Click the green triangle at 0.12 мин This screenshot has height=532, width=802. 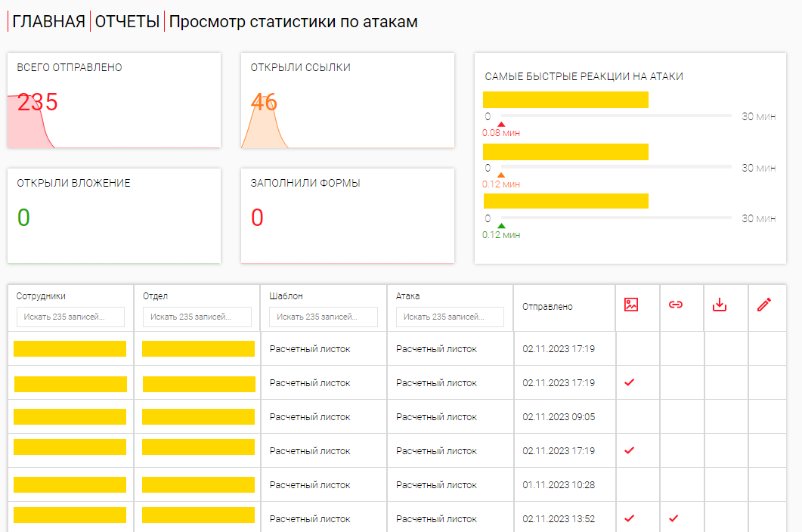pos(501,226)
